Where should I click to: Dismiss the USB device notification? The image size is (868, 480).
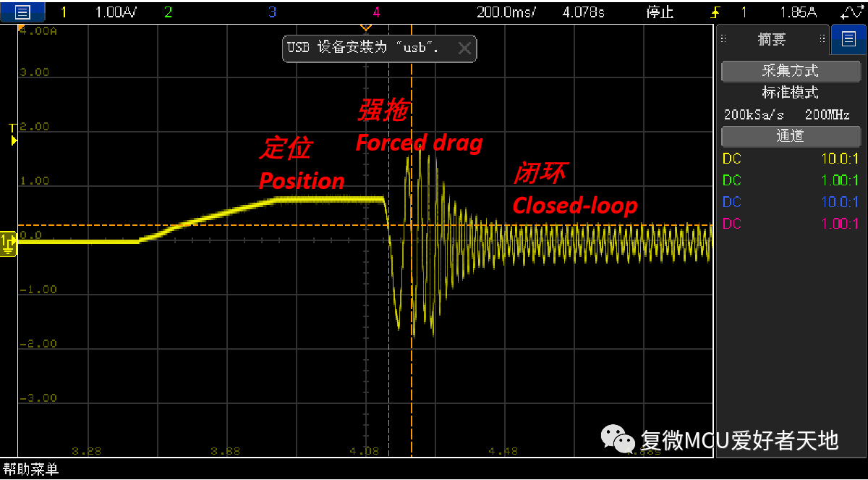point(464,49)
